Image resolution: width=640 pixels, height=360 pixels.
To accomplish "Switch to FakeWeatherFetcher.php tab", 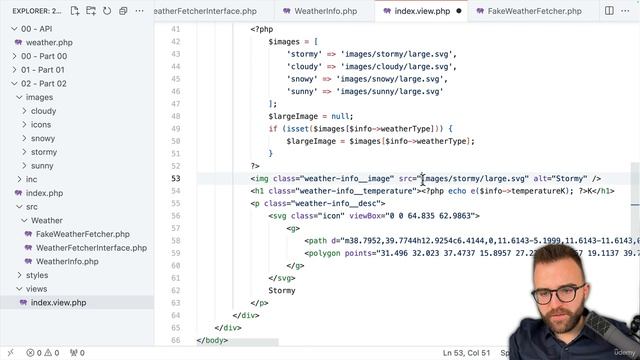I will 534,11.
